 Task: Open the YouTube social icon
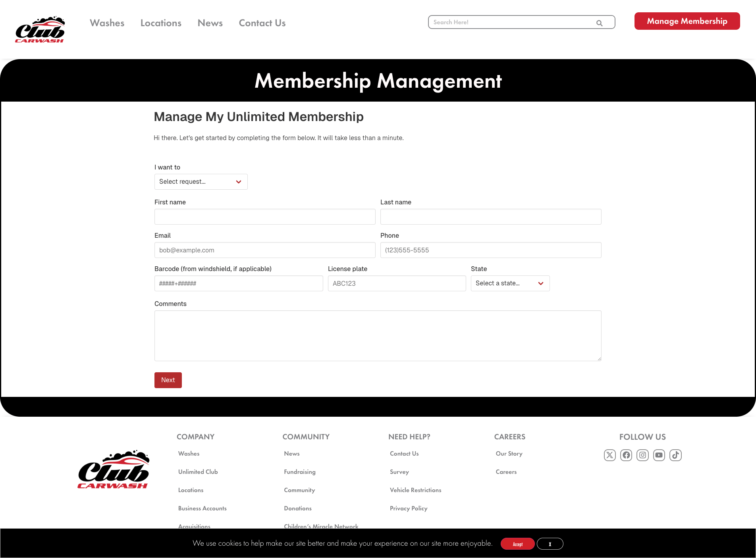[659, 455]
